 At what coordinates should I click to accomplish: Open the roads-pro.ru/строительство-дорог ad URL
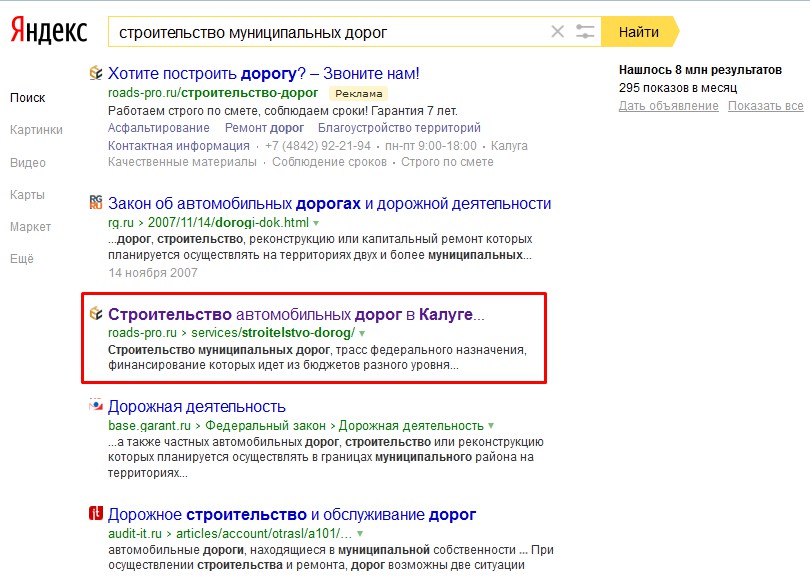213,93
